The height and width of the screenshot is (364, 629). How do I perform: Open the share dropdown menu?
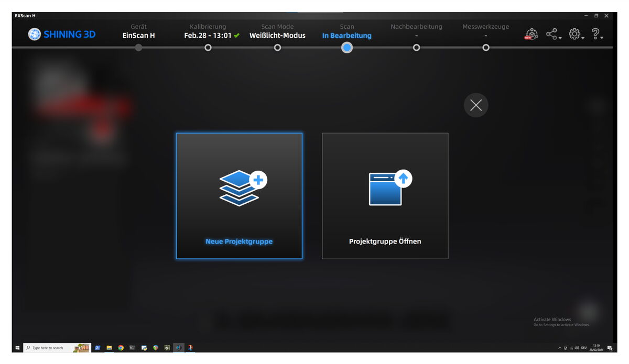[x=553, y=35]
